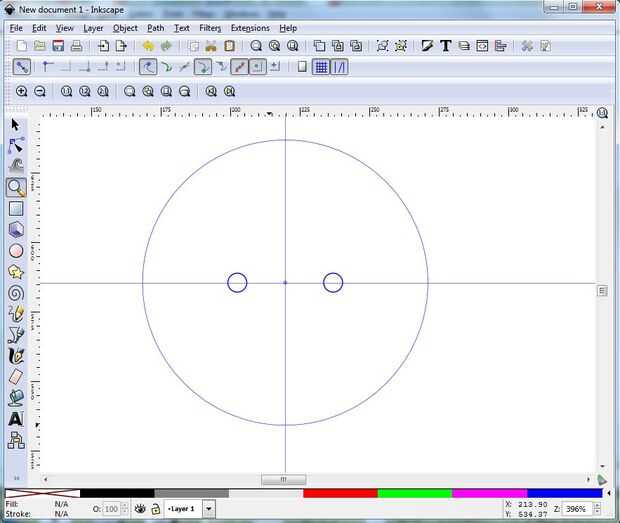The width and height of the screenshot is (620, 523).
Task: Toggle snap to grid button
Action: pyautogui.click(x=321, y=67)
